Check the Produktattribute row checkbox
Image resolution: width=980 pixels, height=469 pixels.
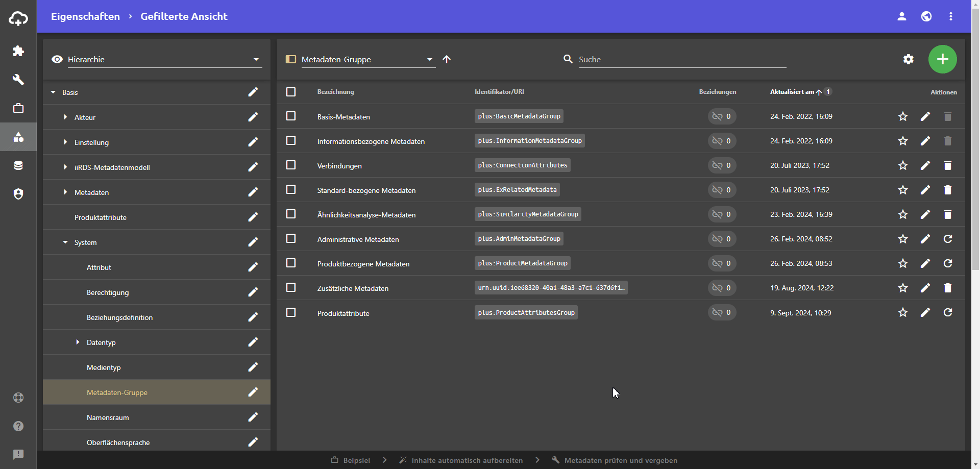click(x=291, y=312)
